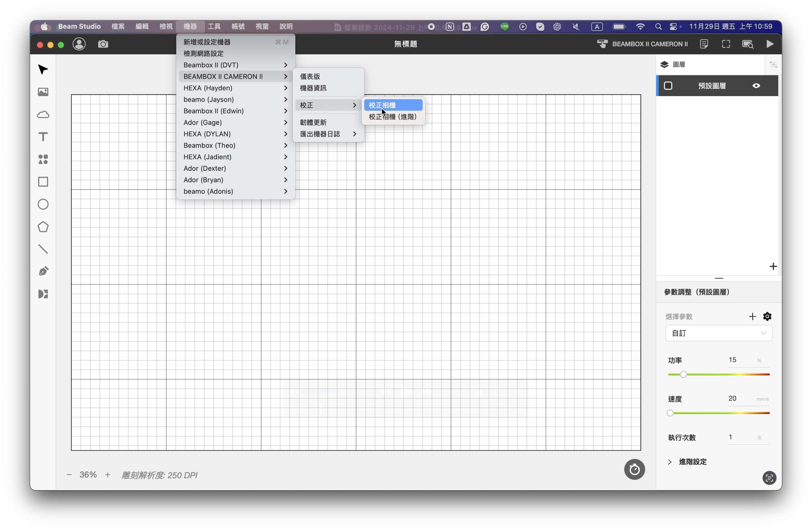Click the 執行次數 value field

click(x=741, y=437)
